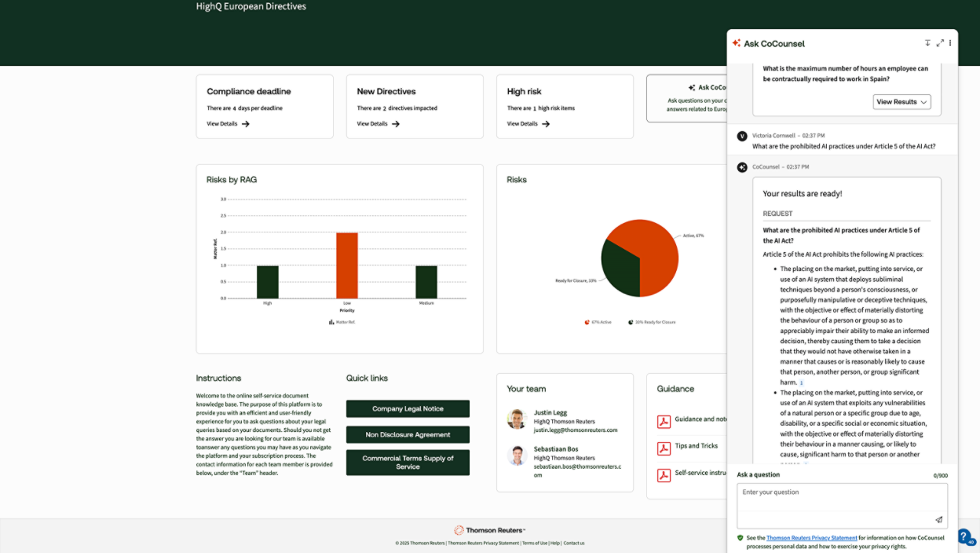
Task: Open Thomson Reuters Privacy Statement link in CoCounsel
Action: [811, 538]
